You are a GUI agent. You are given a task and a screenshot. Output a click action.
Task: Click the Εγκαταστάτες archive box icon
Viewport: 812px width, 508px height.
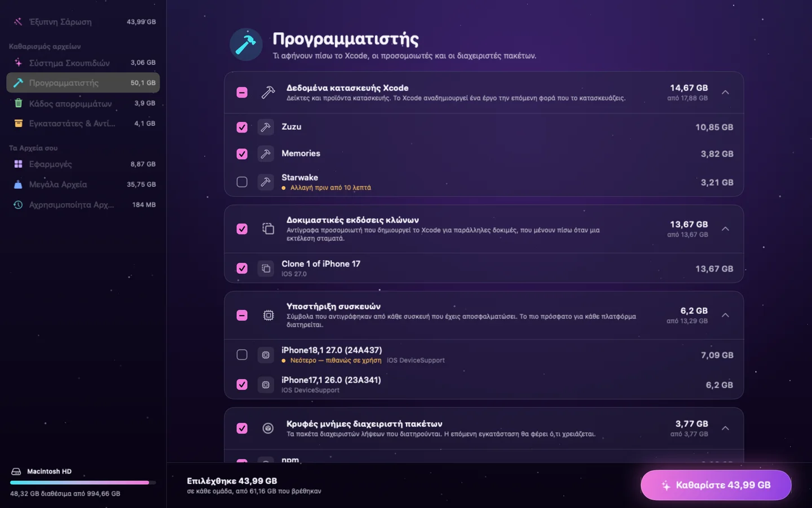click(18, 124)
